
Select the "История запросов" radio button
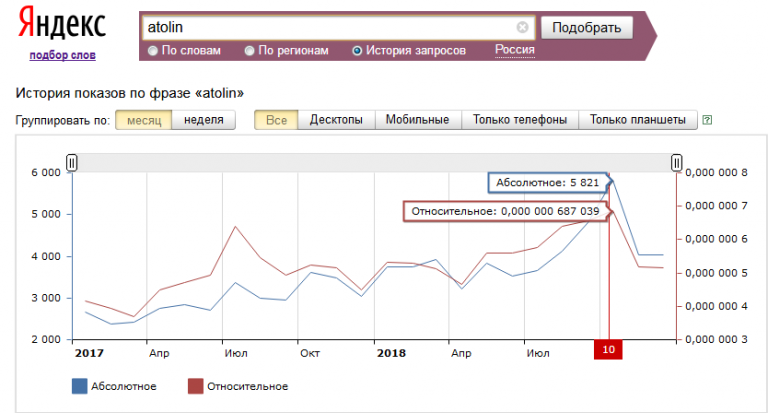(x=357, y=50)
